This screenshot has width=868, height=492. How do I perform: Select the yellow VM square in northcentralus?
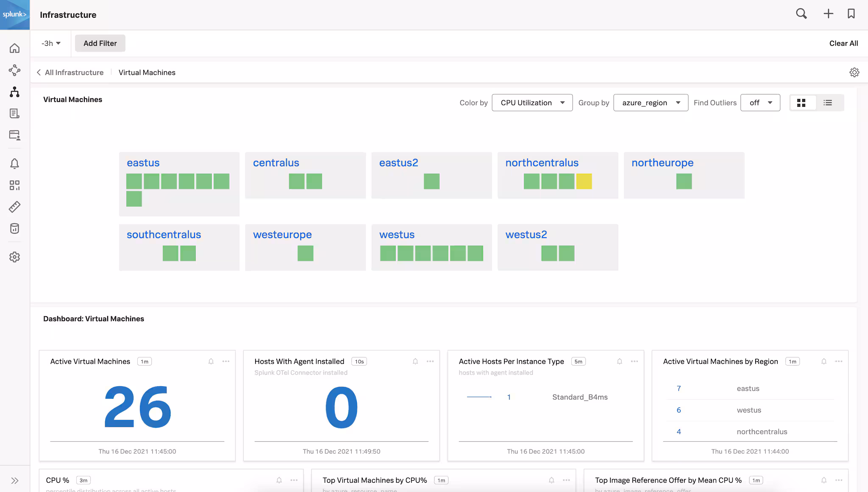584,181
